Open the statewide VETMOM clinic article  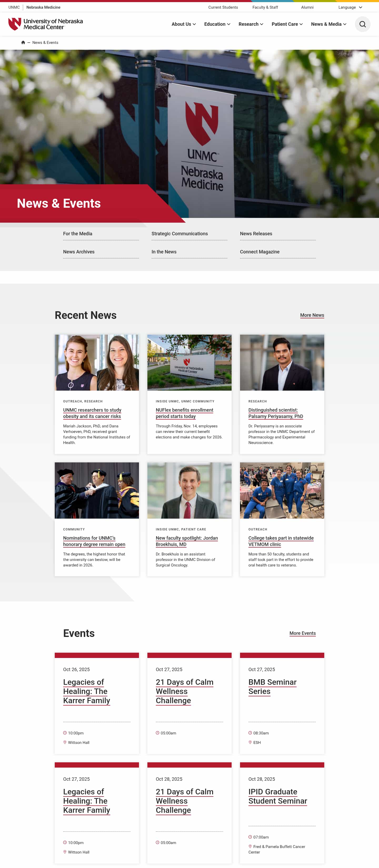tap(281, 541)
